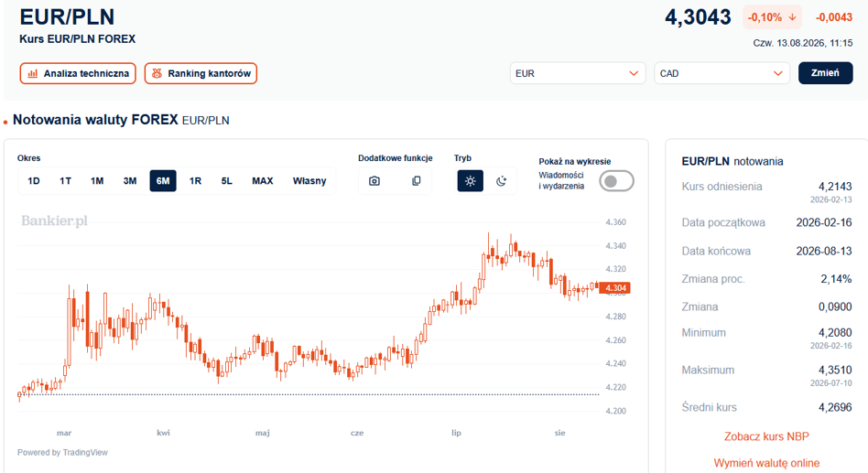
Task: Open the CAD currency dropdown
Action: pos(722,73)
